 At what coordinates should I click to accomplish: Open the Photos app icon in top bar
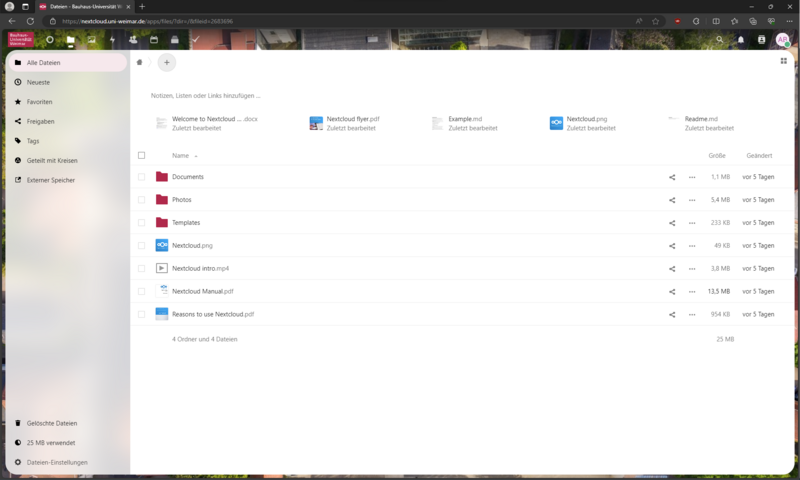pos(91,39)
